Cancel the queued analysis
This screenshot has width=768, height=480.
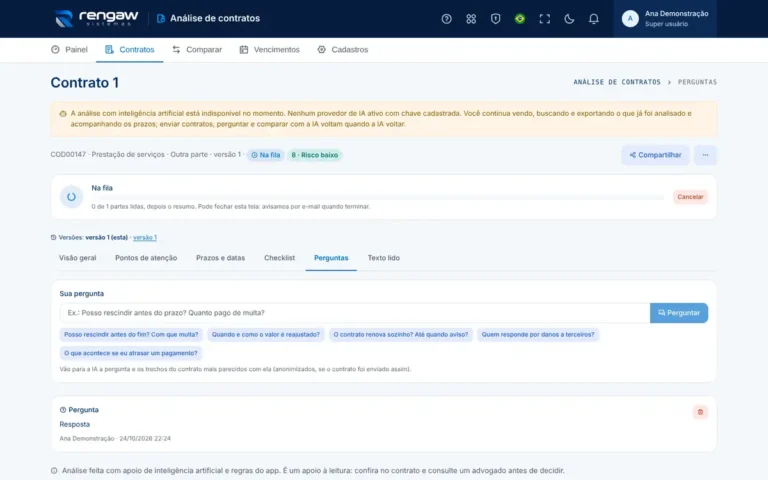pos(690,197)
